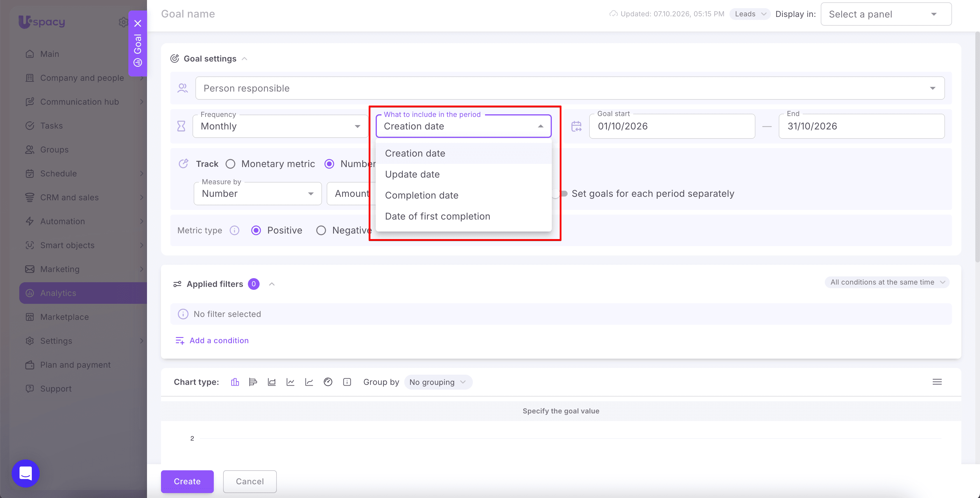This screenshot has height=498, width=980.
Task: Click the Goal start date field
Action: (x=672, y=126)
